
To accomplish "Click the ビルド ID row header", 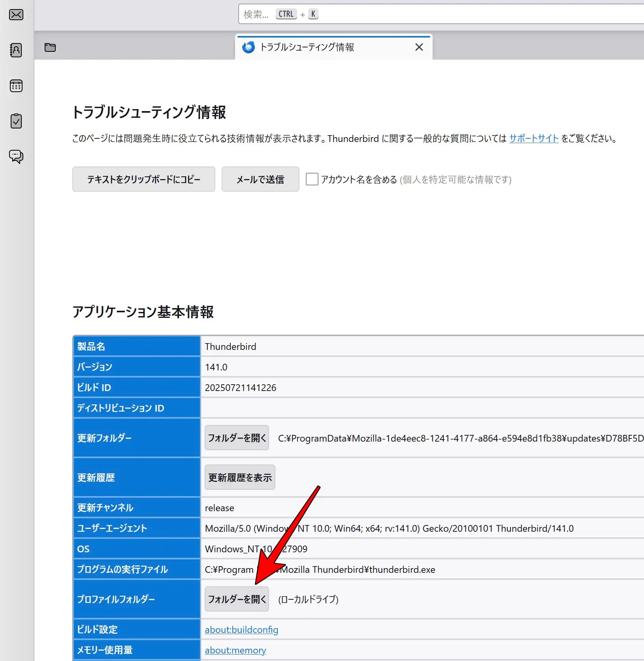I will pos(137,387).
